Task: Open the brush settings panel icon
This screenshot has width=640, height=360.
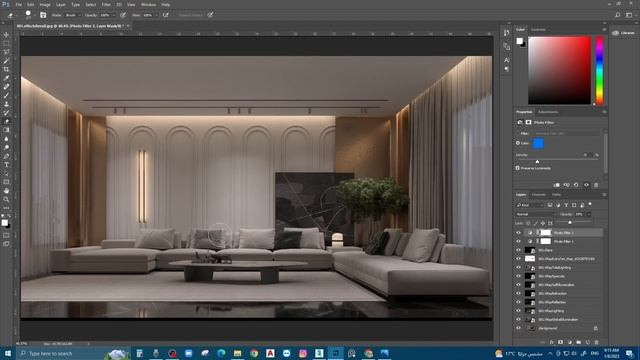Action: coord(43,15)
